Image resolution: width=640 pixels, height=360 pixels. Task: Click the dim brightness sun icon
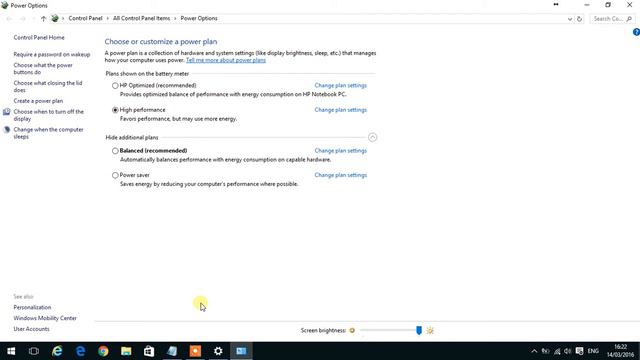[x=352, y=330]
